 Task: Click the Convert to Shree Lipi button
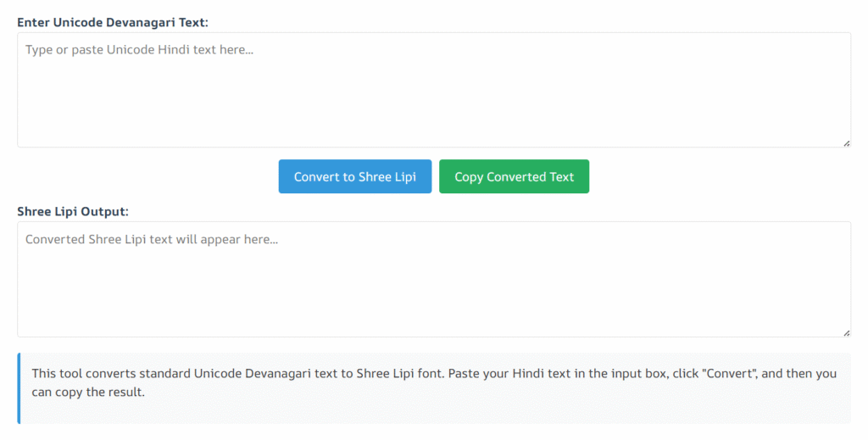tap(355, 176)
